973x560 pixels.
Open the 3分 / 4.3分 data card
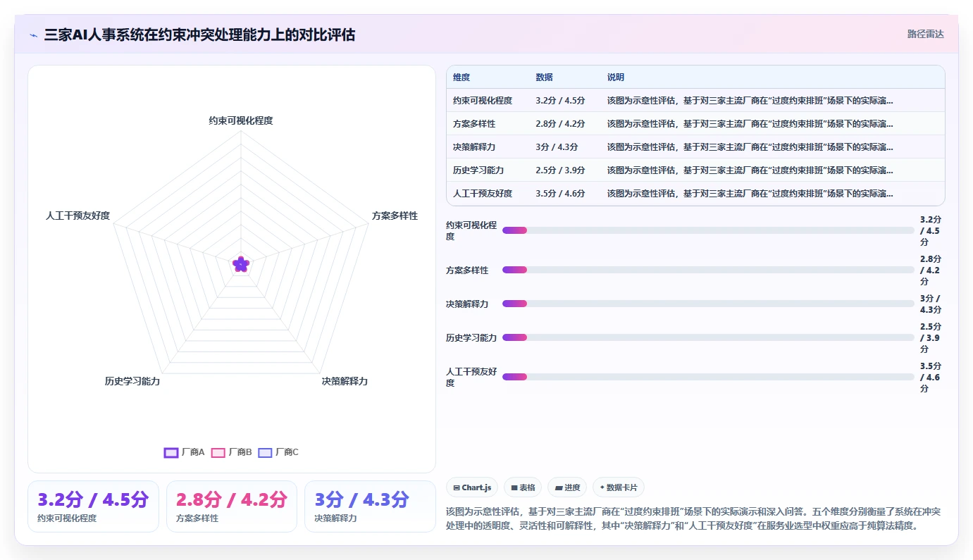pos(370,506)
